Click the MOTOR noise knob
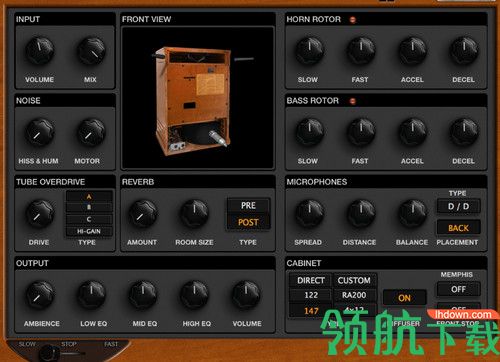This screenshot has height=362, width=500. pyautogui.click(x=91, y=132)
